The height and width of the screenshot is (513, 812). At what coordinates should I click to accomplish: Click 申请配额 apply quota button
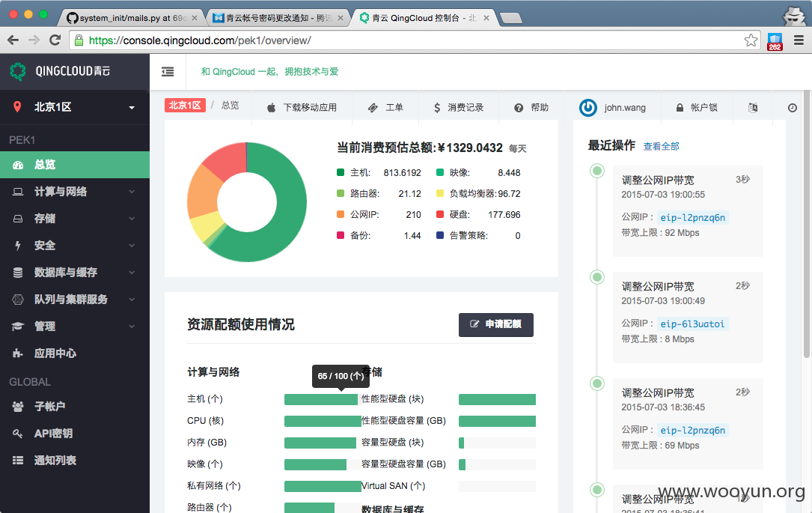click(496, 324)
